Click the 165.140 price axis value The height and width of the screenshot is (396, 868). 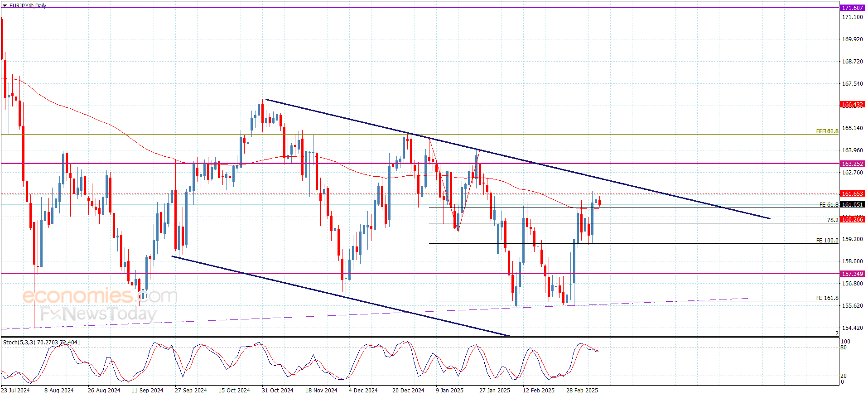(x=852, y=128)
